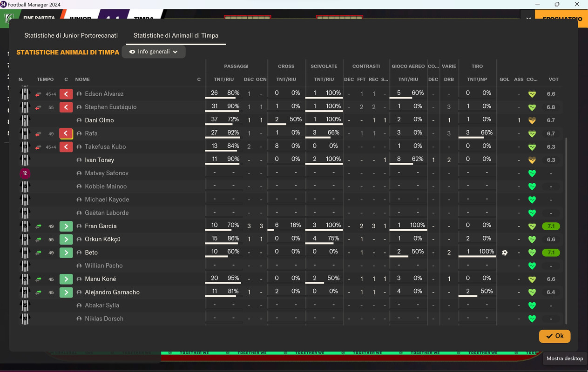588x372 pixels.
Task: Sort by the GOL column header
Action: pyautogui.click(x=505, y=80)
